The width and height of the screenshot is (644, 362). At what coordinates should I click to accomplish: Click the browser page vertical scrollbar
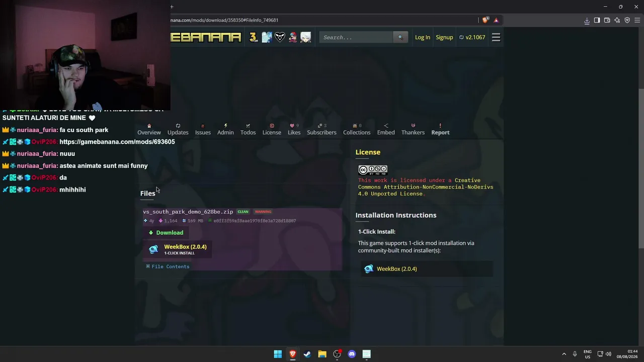point(641,168)
